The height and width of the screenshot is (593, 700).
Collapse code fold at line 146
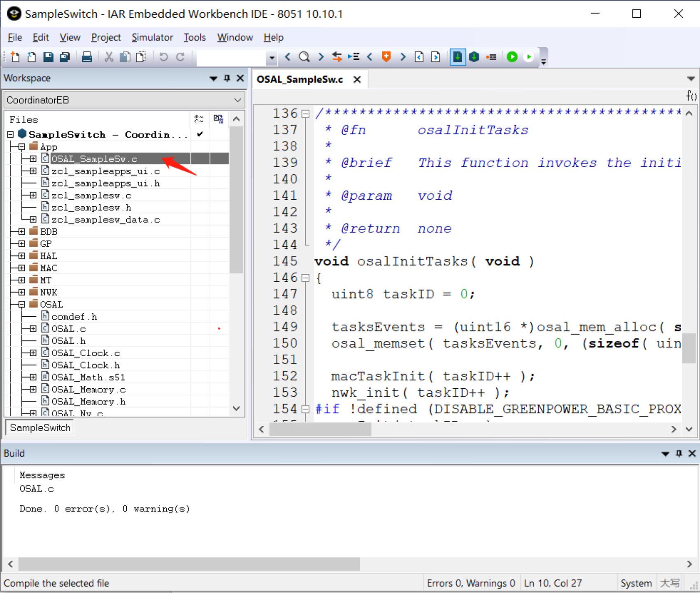click(x=305, y=278)
